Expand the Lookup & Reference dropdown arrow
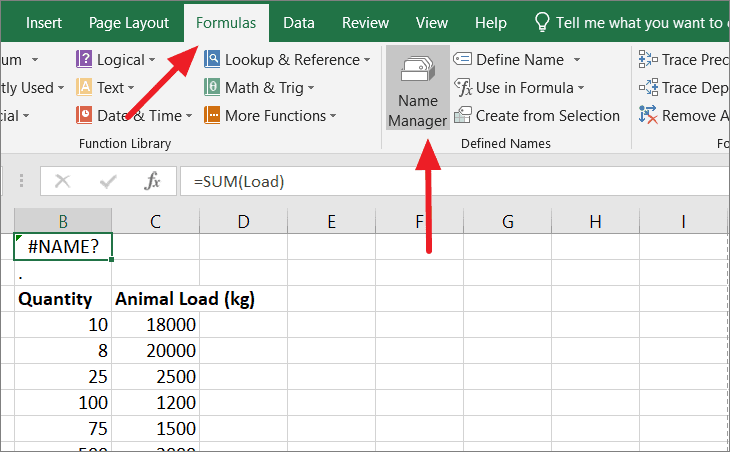Viewport: 730px width, 452px height. (x=367, y=60)
